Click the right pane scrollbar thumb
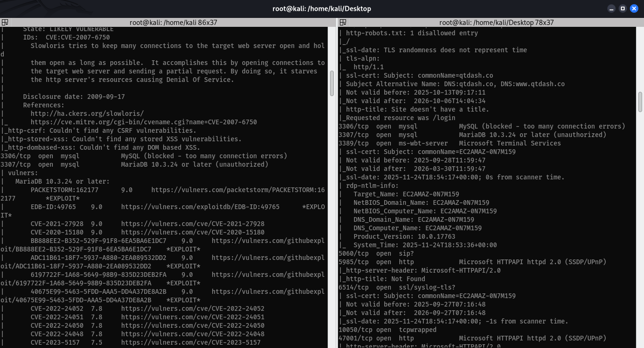The image size is (644, 348). tap(640, 102)
